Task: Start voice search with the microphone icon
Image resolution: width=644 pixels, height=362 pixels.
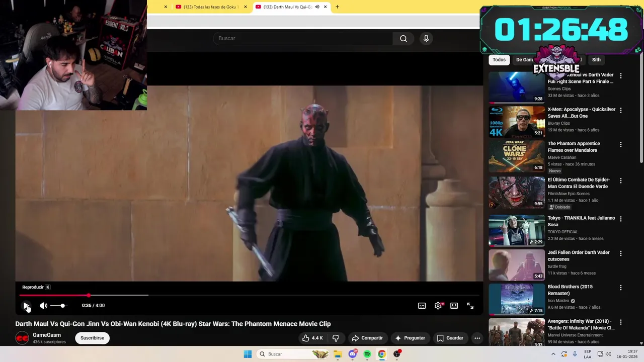Action: (426, 38)
